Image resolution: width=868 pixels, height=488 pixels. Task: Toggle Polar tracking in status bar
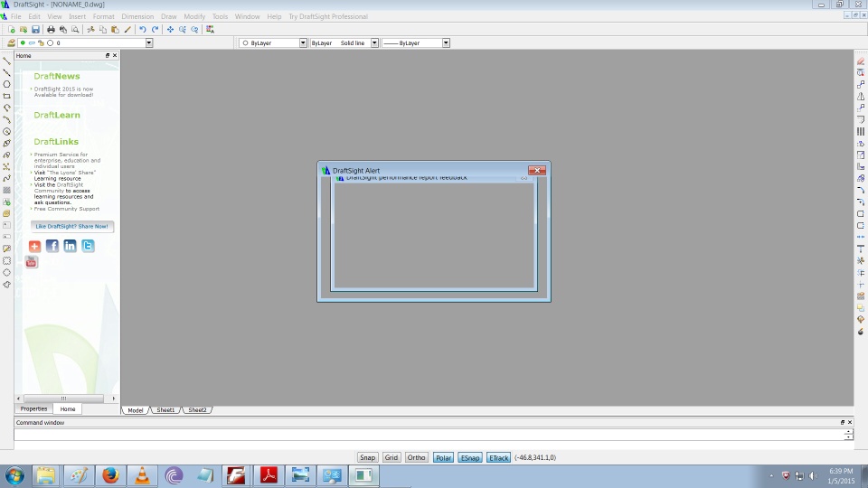tap(443, 457)
